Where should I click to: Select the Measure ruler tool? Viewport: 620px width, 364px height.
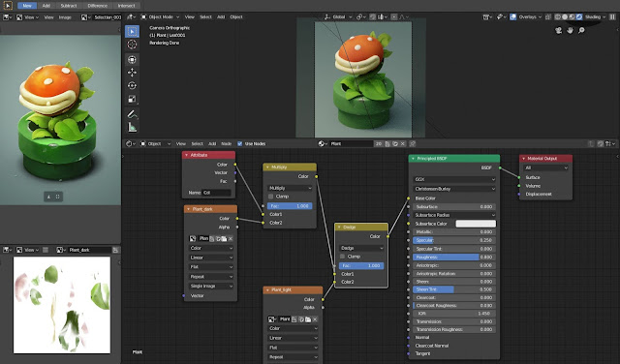click(x=132, y=127)
